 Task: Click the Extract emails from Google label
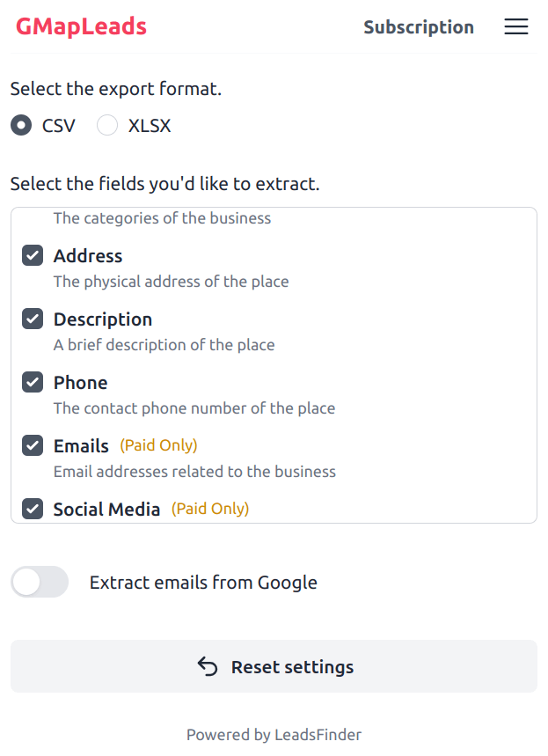point(203,583)
